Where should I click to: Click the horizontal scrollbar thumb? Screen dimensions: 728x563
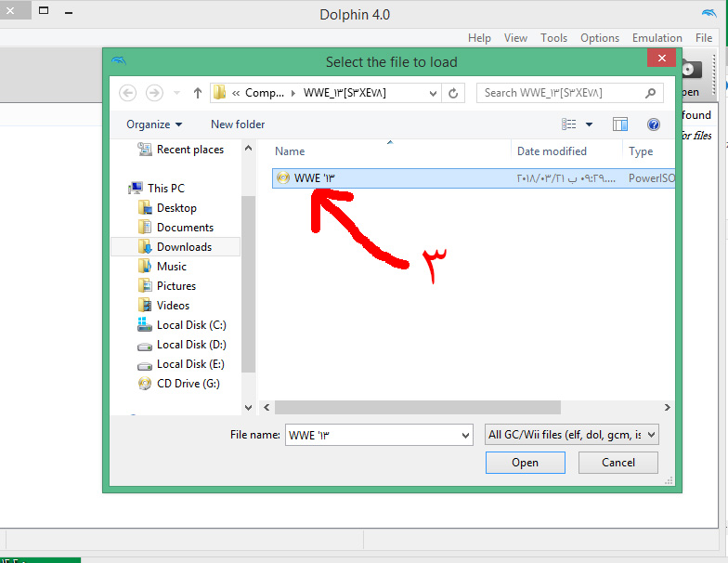pos(418,407)
